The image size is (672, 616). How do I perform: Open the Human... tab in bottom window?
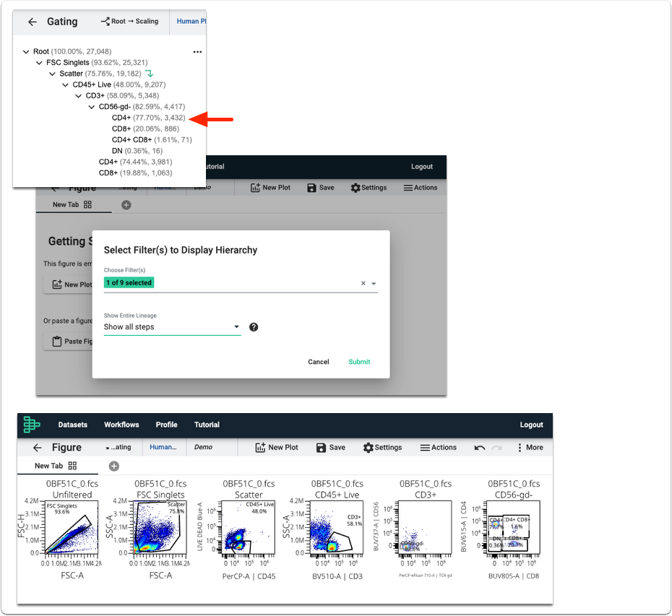[163, 447]
